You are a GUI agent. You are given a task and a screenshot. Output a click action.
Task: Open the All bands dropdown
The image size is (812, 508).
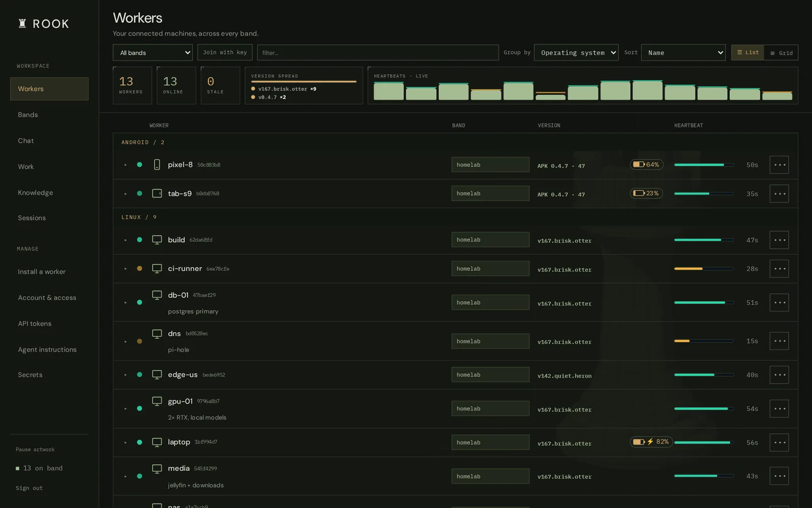click(153, 52)
